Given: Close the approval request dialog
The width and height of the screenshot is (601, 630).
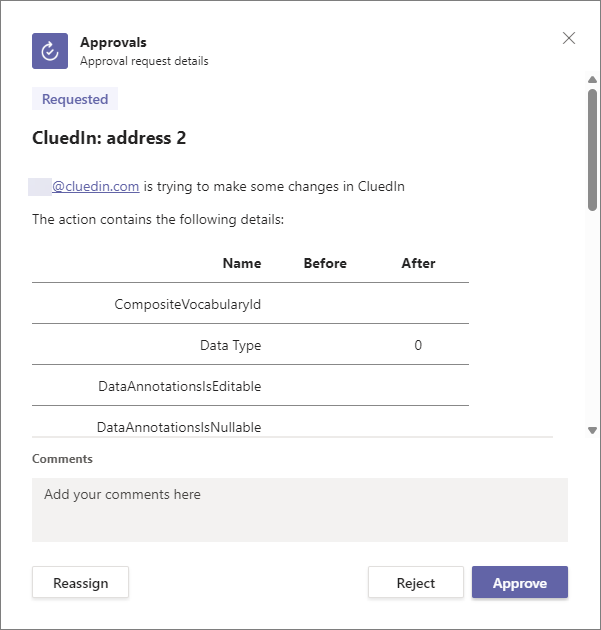Looking at the screenshot, I should click(569, 38).
